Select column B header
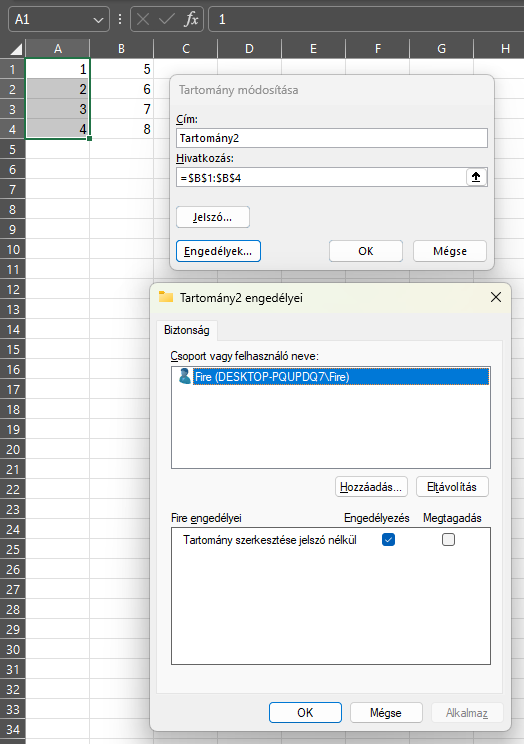 (x=122, y=49)
